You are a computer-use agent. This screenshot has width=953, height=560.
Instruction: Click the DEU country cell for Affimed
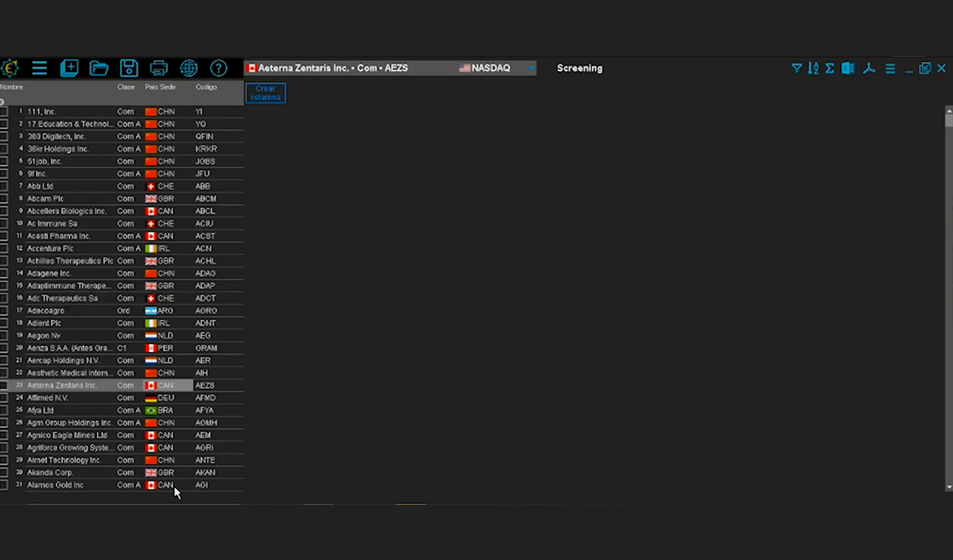159,398
